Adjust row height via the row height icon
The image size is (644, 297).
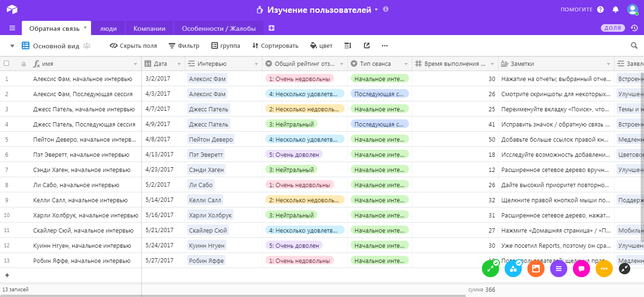(x=347, y=45)
